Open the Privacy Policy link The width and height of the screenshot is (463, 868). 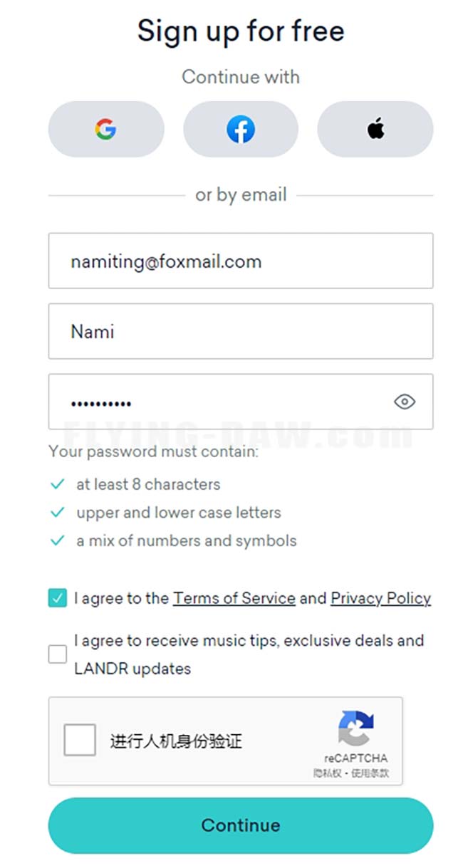[380, 598]
